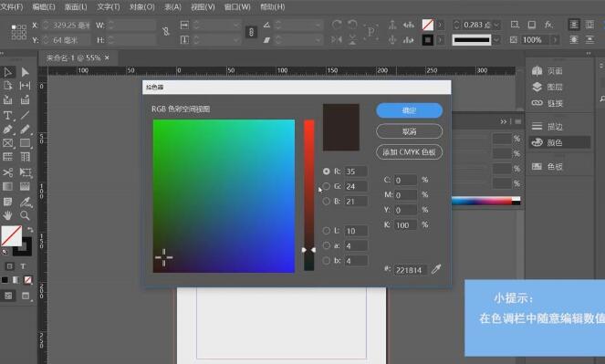Select the R radio button
The width and height of the screenshot is (605, 364).
click(x=327, y=172)
